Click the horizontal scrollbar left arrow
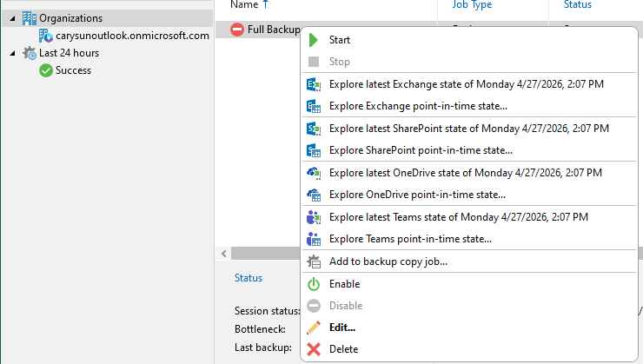The image size is (643, 364). (x=223, y=254)
